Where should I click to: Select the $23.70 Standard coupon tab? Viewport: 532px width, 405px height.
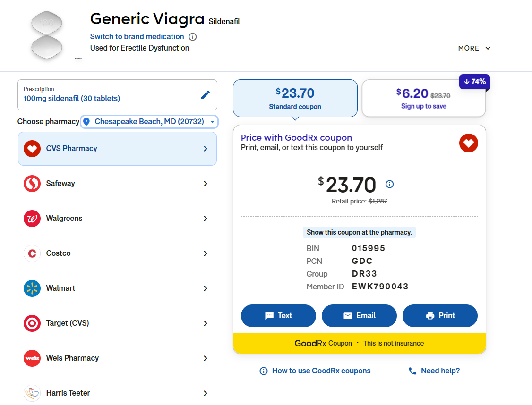tap(295, 98)
